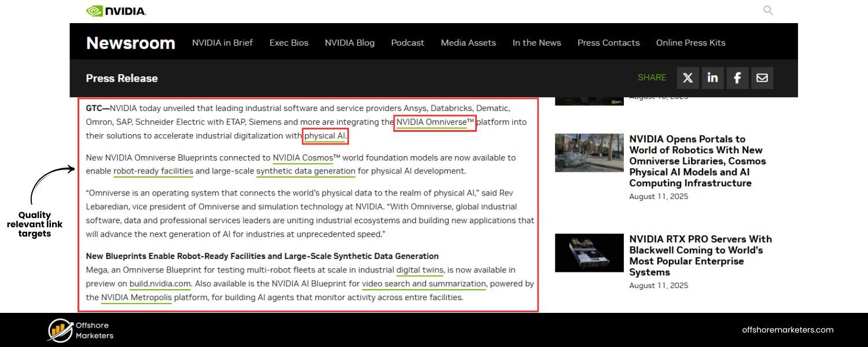This screenshot has height=347, width=868.
Task: Open the site search magnifier
Action: coord(768,10)
